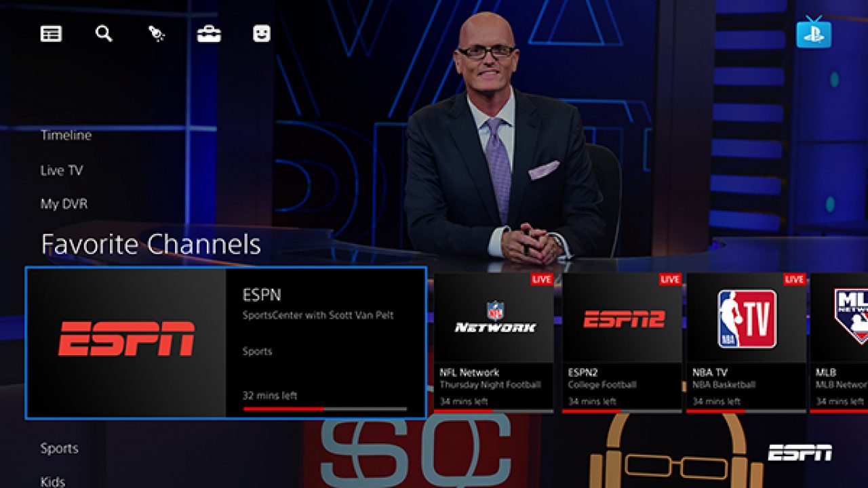
Task: Open the Timeline section
Action: (x=66, y=135)
